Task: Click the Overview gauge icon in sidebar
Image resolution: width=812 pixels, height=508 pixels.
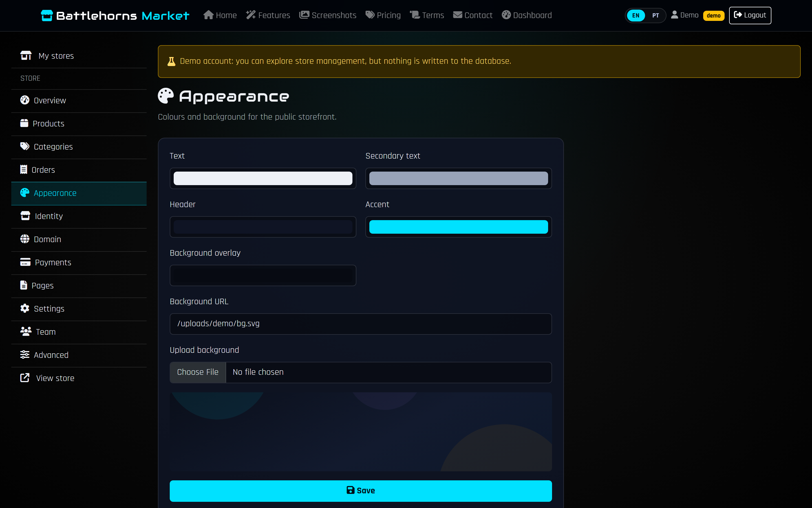Action: pos(25,100)
